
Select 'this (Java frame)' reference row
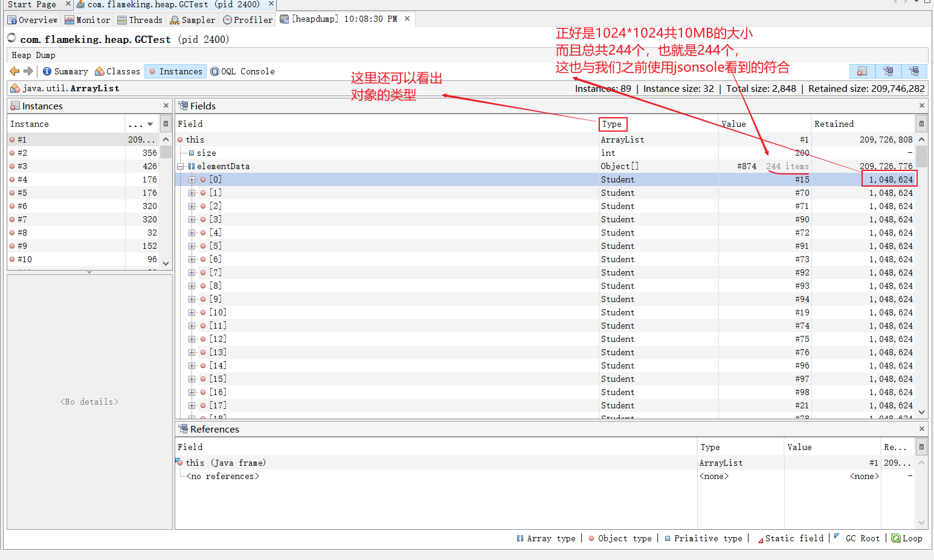click(545, 463)
